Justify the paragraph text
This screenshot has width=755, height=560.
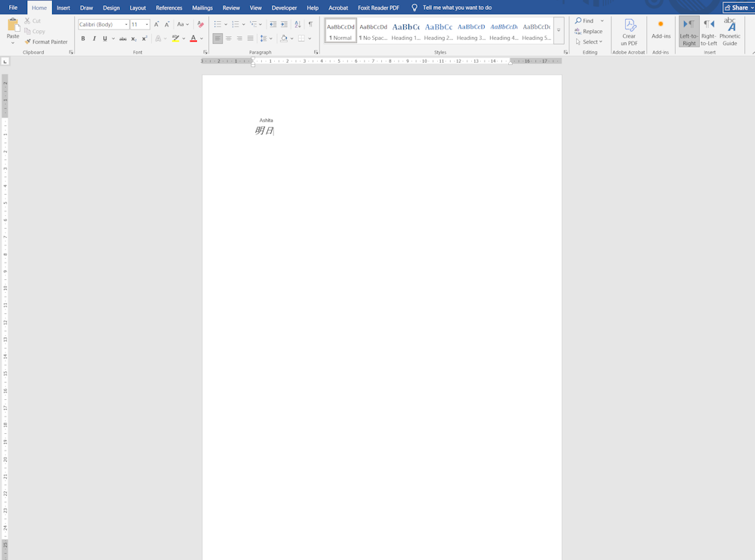[x=250, y=38]
